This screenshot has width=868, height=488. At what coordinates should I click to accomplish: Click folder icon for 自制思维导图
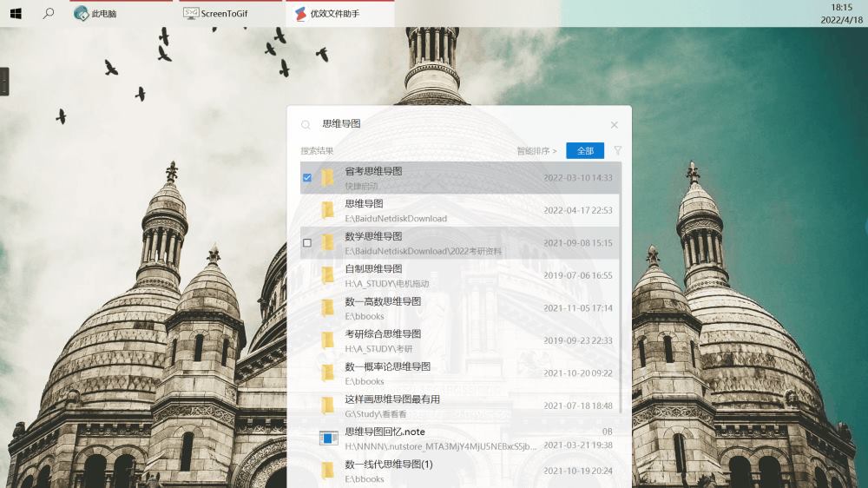[x=327, y=275]
